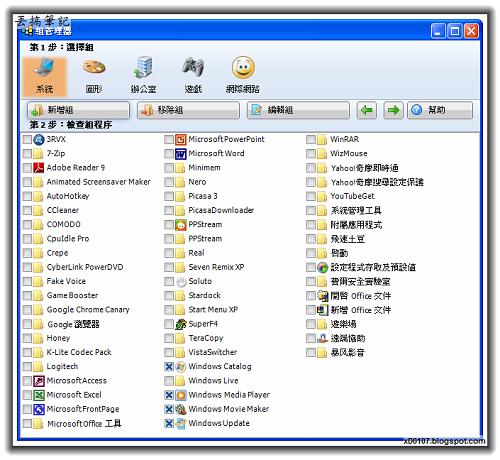Screen dimensions: 500x460
Task: Click the Soluto program icon
Action: pos(181,282)
